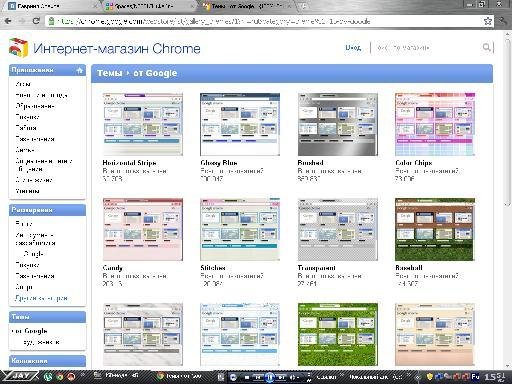Open the Horizontal Stripes theme thumbnail
Screen dimensions: 513x384
click(x=143, y=124)
